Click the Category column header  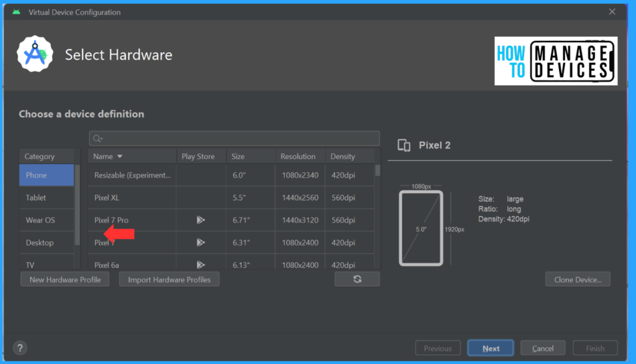coord(47,157)
